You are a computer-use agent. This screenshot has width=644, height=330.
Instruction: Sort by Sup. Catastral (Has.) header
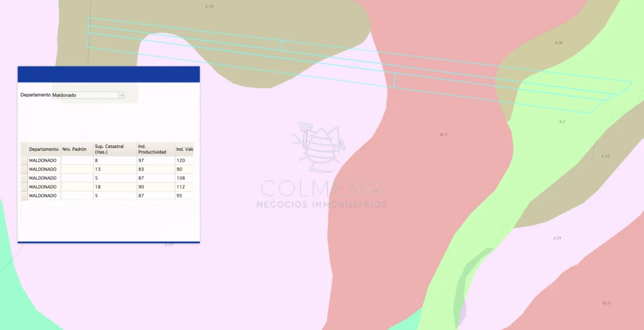(x=115, y=149)
